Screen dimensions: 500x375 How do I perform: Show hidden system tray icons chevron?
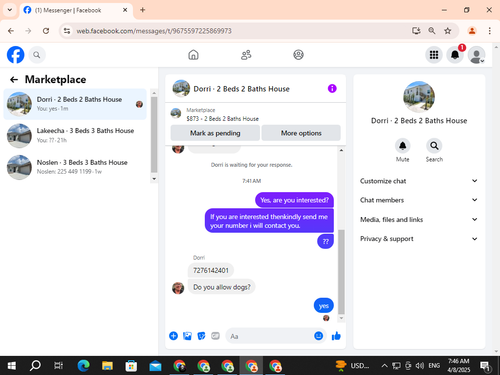pos(384,366)
